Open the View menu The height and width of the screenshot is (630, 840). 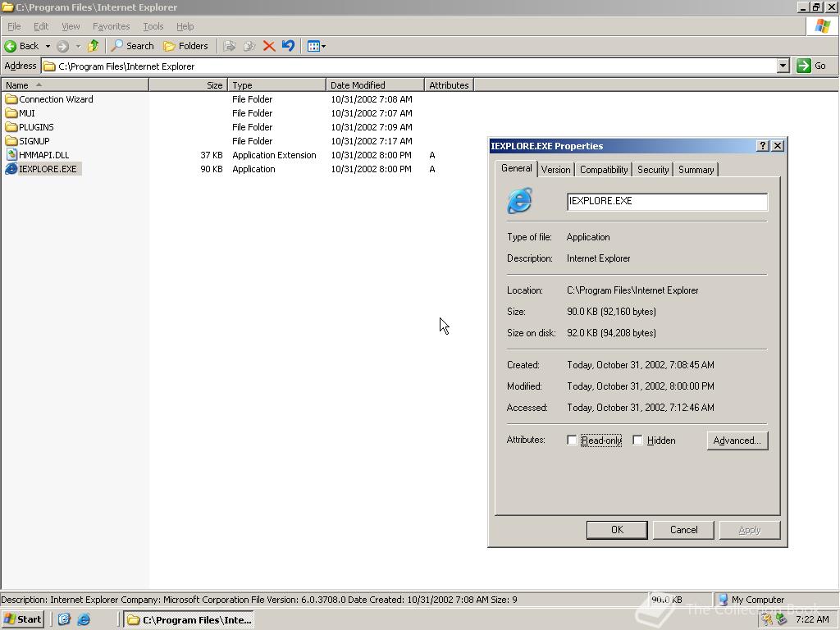click(x=71, y=26)
